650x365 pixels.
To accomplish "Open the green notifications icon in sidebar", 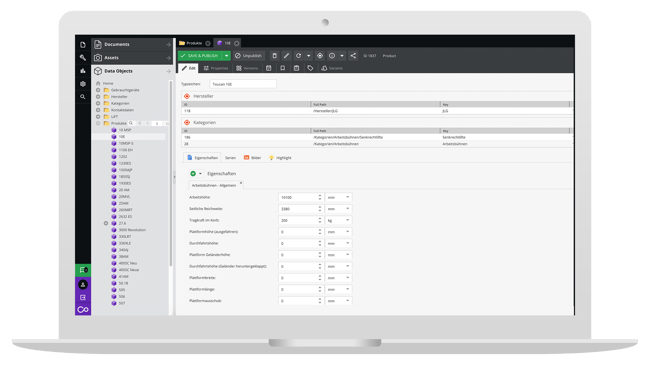I will (83, 270).
